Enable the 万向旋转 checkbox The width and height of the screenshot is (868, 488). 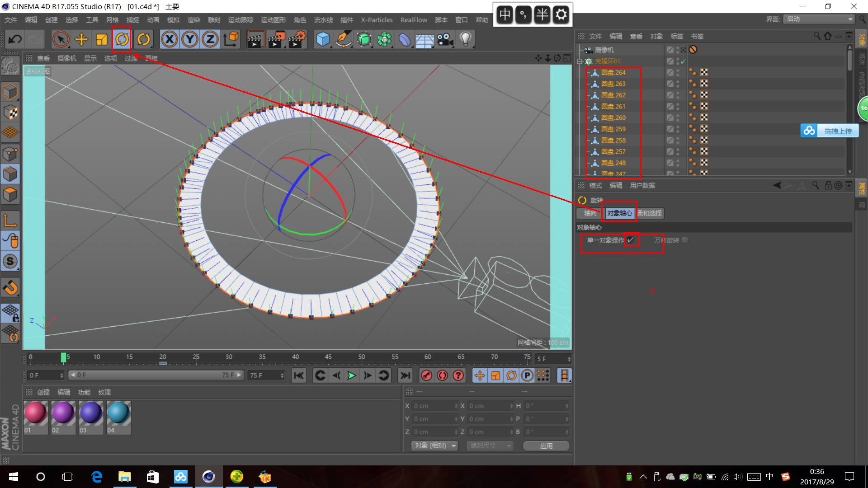click(685, 240)
